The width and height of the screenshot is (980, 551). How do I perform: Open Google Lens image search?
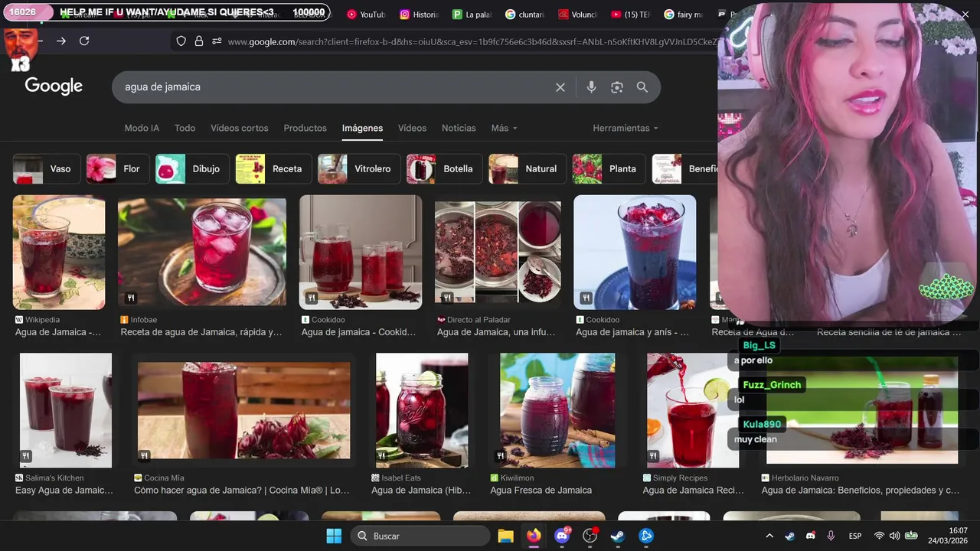(x=617, y=87)
